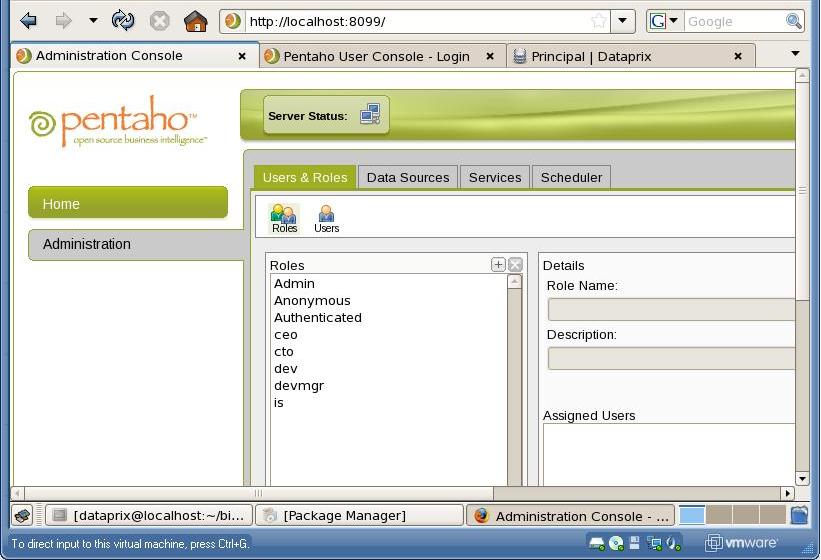
Task: Open the Home navigation button
Action: (x=128, y=203)
